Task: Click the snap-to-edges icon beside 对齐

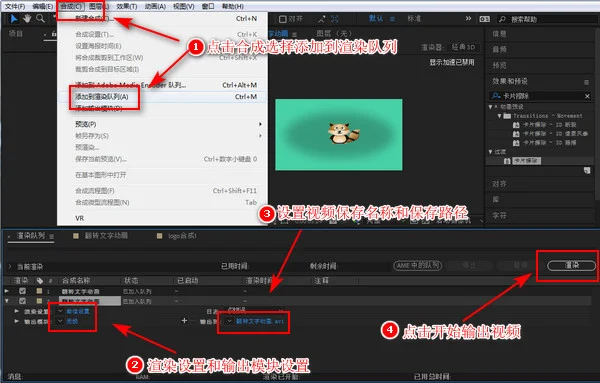Action: 322,19
